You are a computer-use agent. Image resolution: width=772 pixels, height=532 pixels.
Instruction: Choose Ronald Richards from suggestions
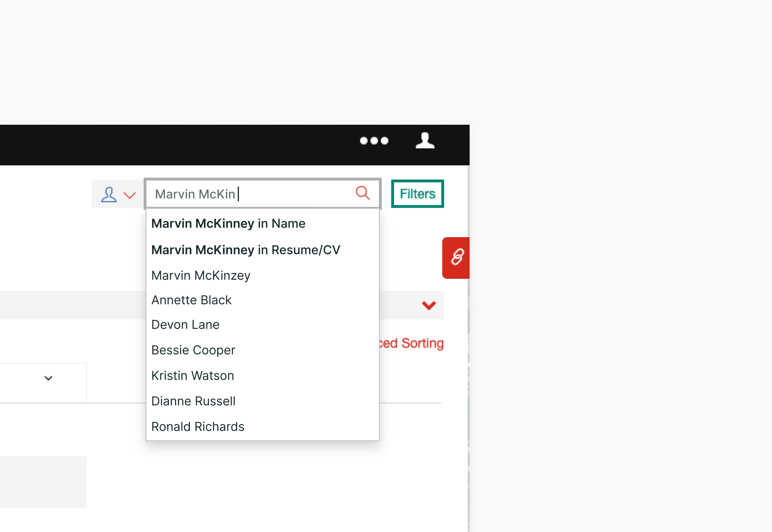pos(198,427)
